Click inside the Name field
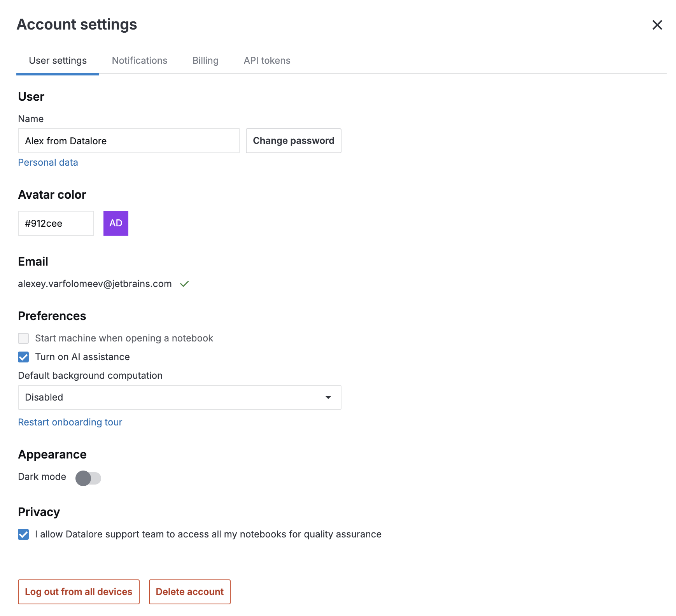Viewport: 676px width, 616px height. (x=128, y=141)
